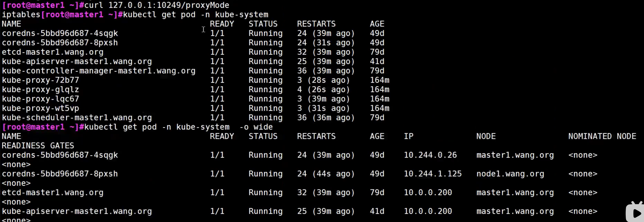Image resolution: width=644 pixels, height=222 pixels.
Task: Select the kube-proxy-72b77 pod name
Action: pos(41,80)
